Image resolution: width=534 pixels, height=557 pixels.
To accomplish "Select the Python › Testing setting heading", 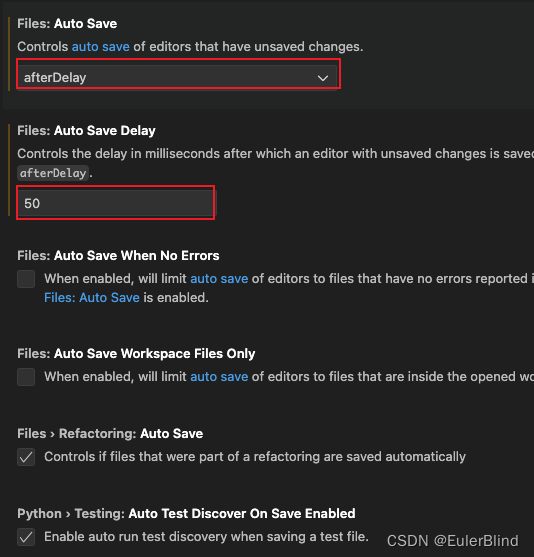I will pyautogui.click(x=186, y=514).
